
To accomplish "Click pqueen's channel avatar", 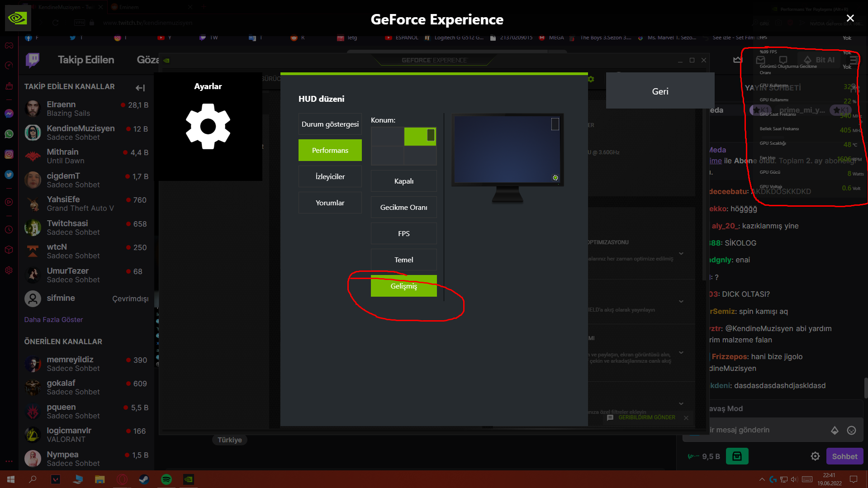I will point(33,411).
